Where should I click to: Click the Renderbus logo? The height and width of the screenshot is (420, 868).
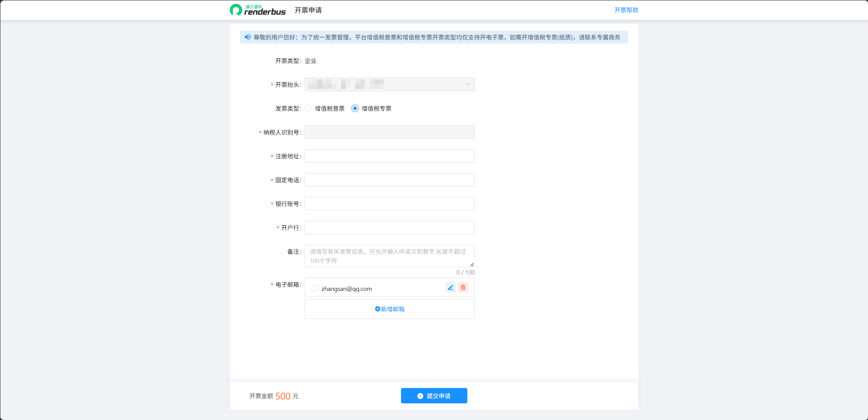point(258,10)
